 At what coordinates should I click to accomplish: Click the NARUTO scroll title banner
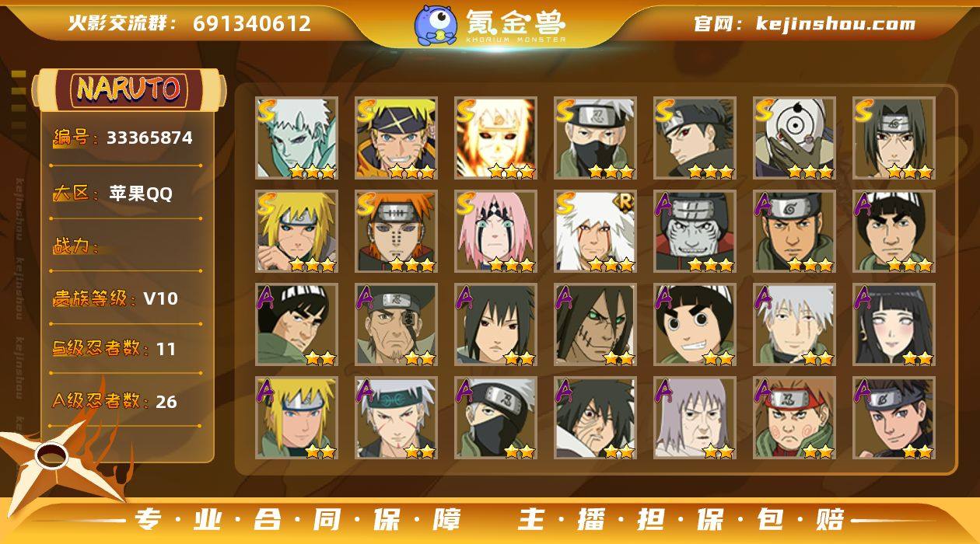128,89
